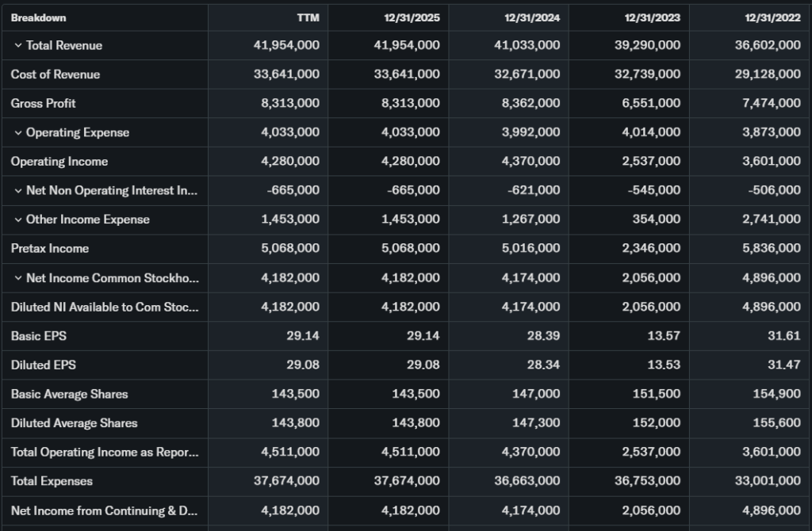Expand the Other Income Expense chevron
The width and height of the screenshot is (812, 531).
click(x=17, y=220)
